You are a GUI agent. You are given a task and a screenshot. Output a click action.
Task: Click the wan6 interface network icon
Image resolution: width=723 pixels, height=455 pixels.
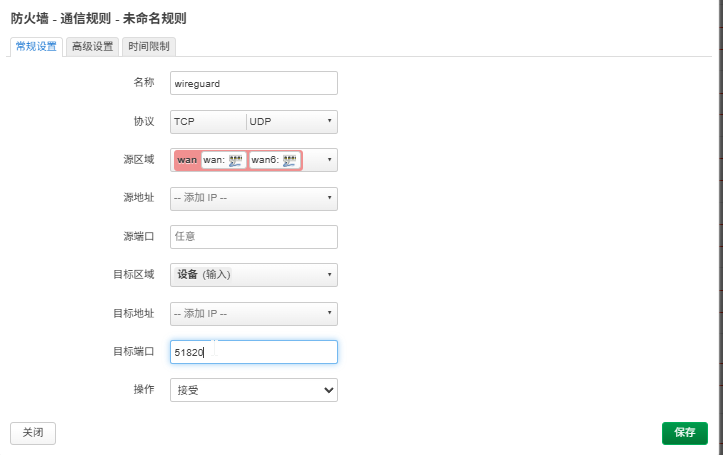(290, 160)
